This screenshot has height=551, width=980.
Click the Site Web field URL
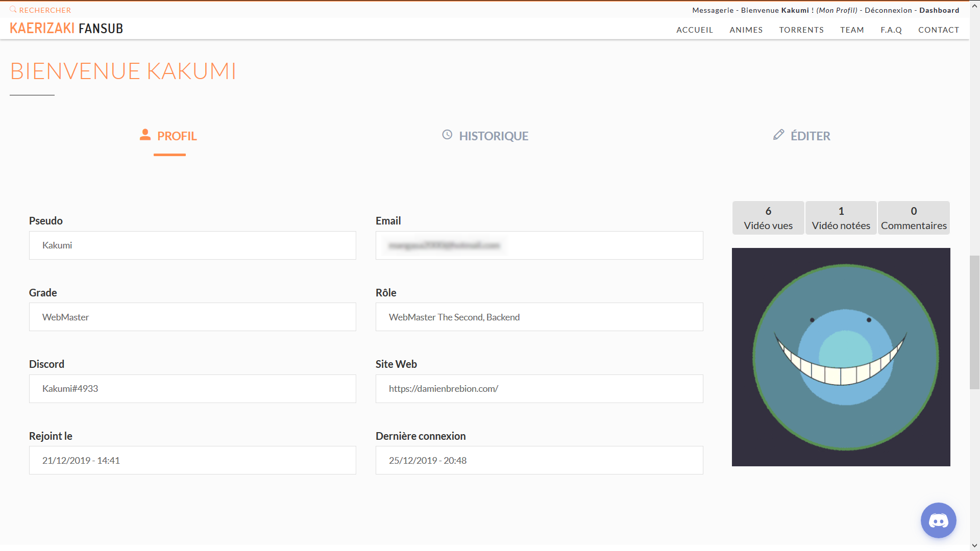point(539,389)
